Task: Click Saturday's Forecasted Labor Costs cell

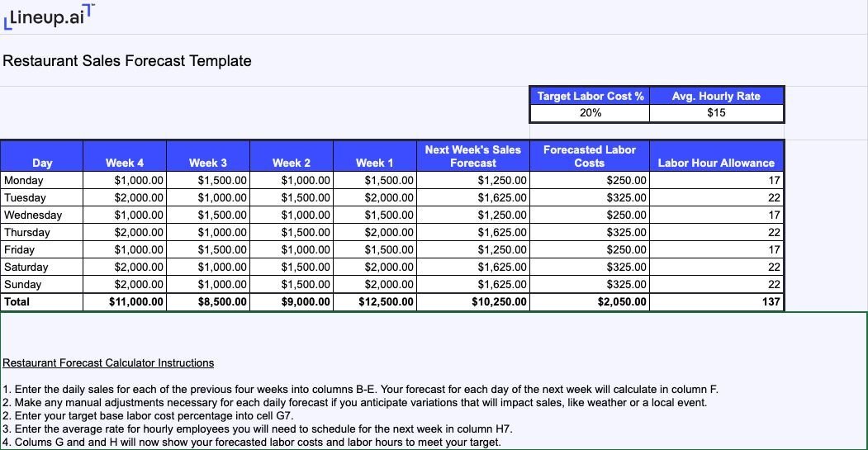Action: [590, 267]
